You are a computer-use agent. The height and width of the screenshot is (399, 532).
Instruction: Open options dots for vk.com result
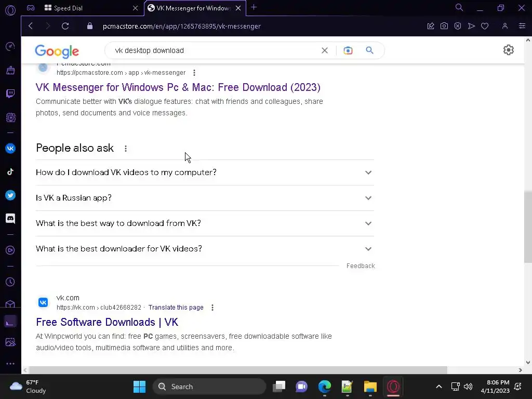[x=212, y=308]
